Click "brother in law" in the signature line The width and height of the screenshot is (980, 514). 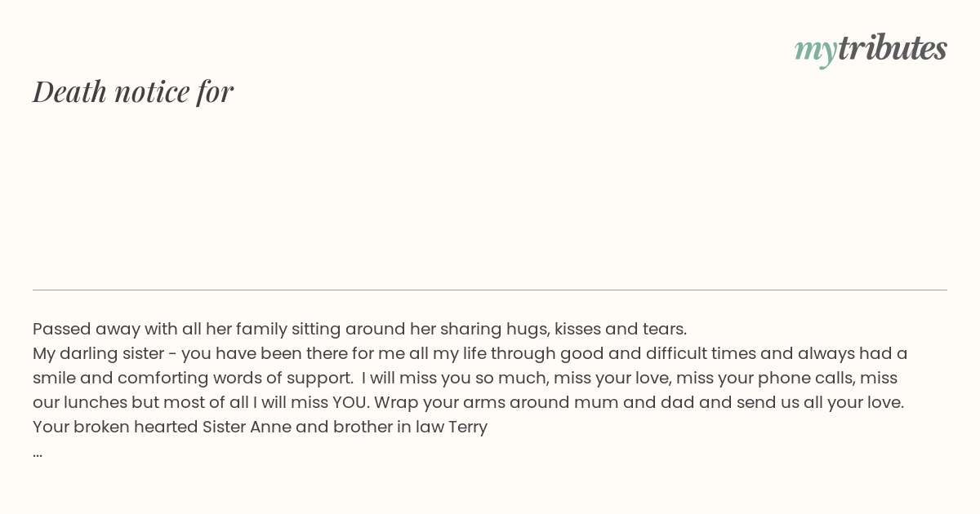click(388, 427)
